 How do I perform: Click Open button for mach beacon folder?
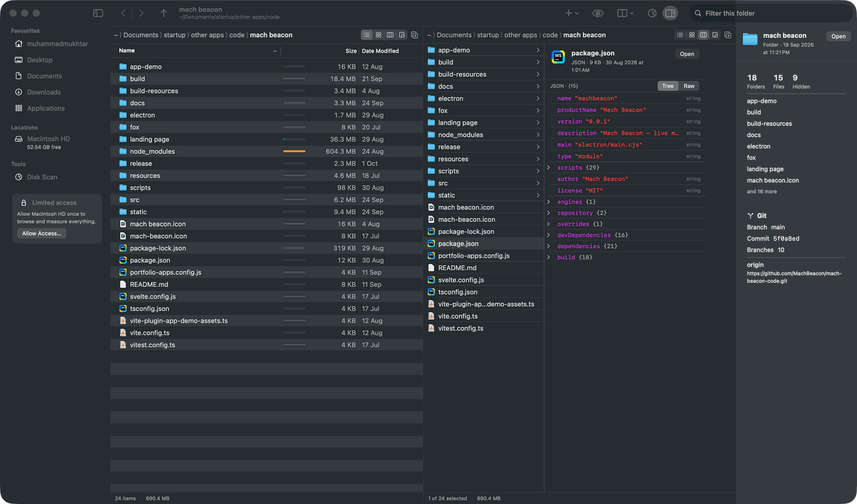coord(838,36)
